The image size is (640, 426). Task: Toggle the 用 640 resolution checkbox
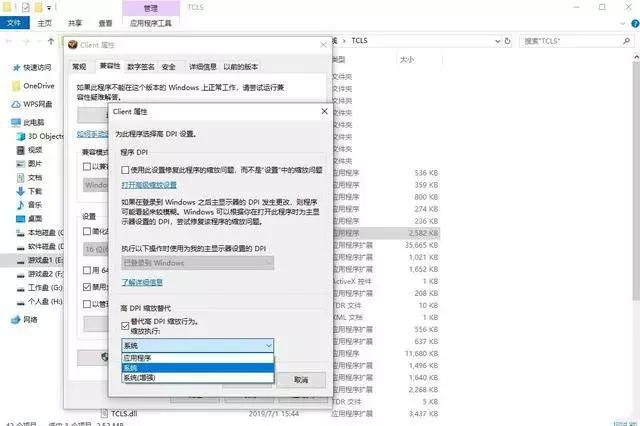tap(87, 270)
